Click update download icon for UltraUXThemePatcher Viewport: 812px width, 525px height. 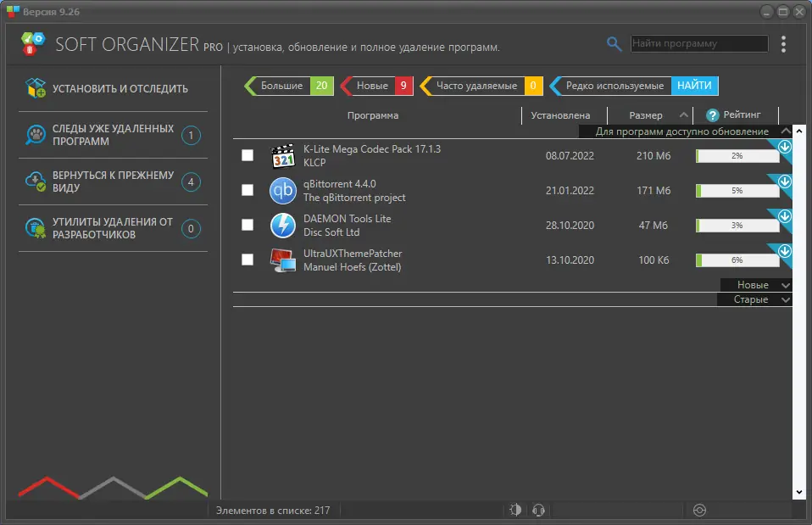pyautogui.click(x=785, y=251)
